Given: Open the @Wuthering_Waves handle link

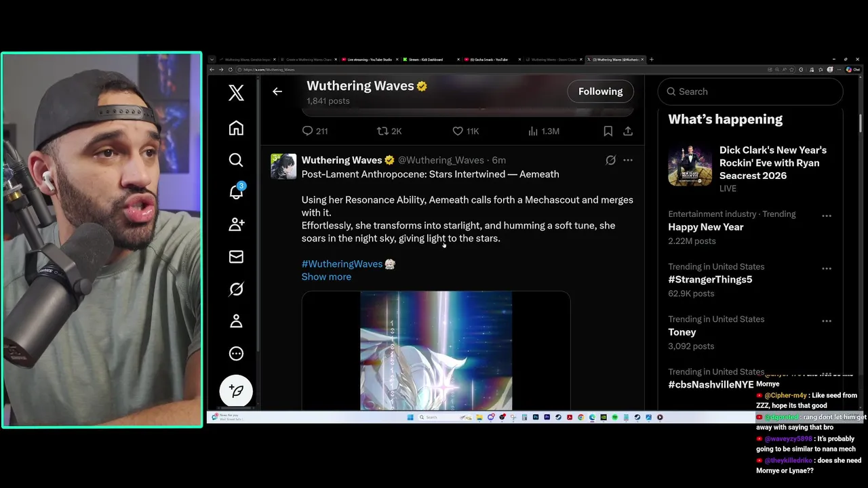Looking at the screenshot, I should point(441,160).
